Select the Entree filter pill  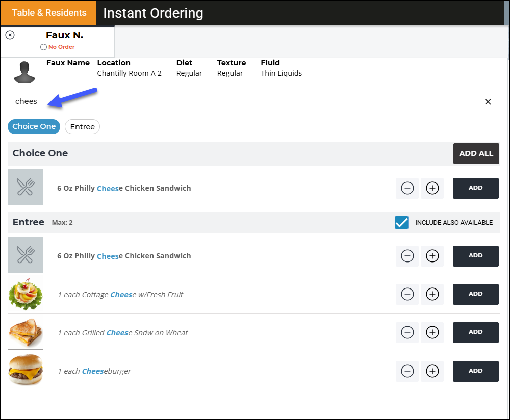tap(82, 127)
